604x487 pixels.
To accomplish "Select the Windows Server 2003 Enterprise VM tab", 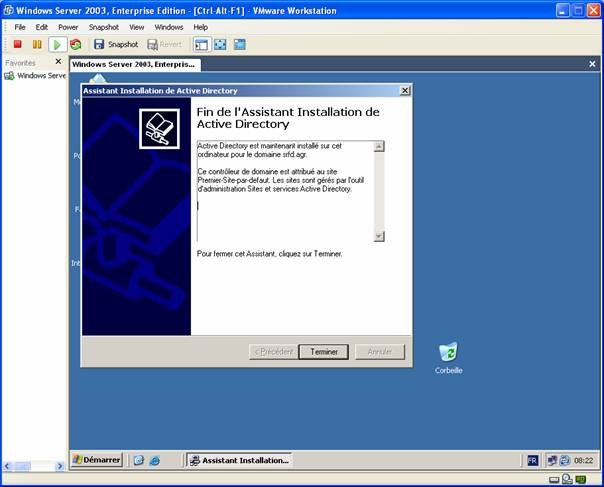I will point(135,64).
